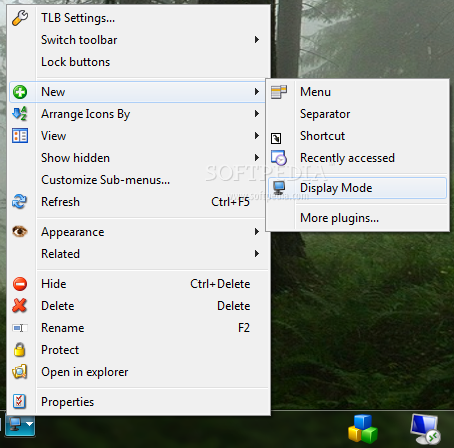This screenshot has width=454, height=448.
Task: Choose Hide from the context menu
Action: tap(139, 284)
